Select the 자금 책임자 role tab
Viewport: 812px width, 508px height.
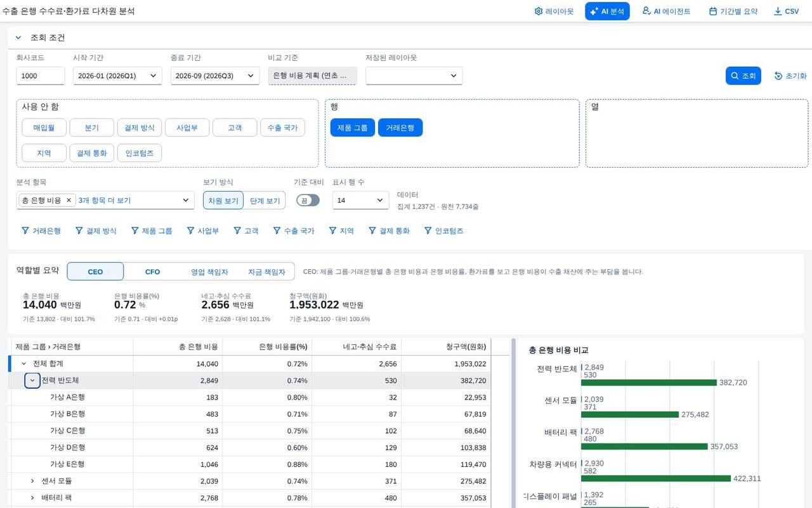point(266,272)
